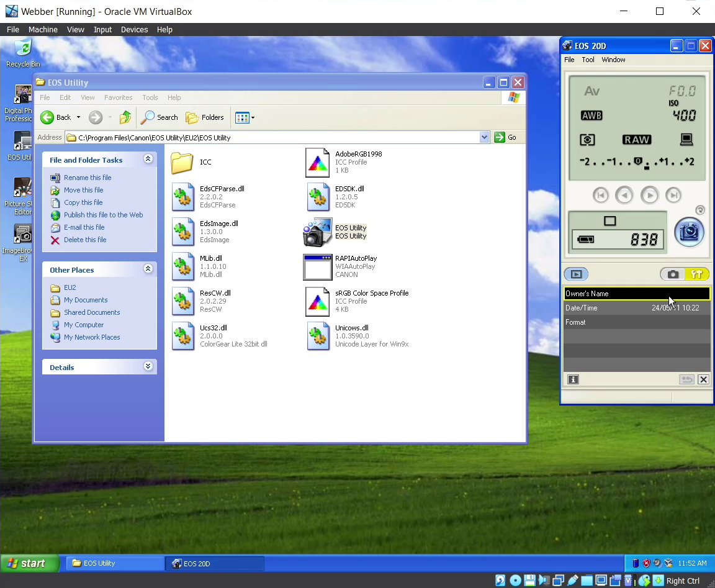
Task: Open My Documents from Other Places
Action: click(86, 300)
